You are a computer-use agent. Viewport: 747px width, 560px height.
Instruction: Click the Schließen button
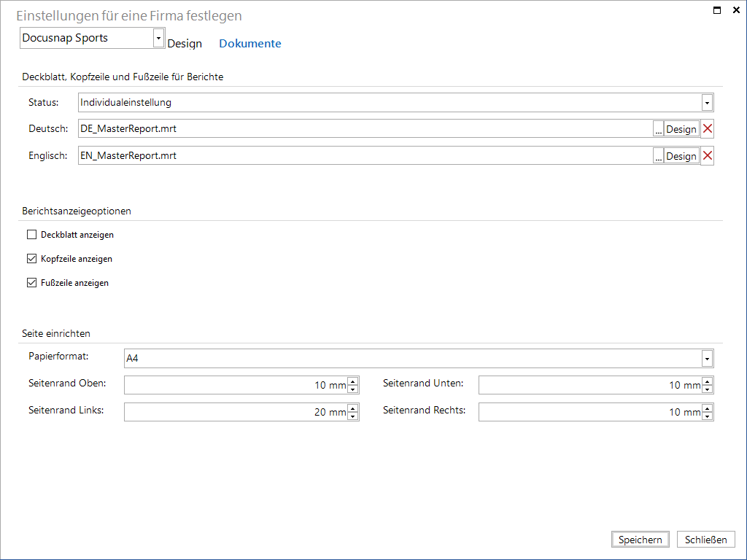coord(705,540)
